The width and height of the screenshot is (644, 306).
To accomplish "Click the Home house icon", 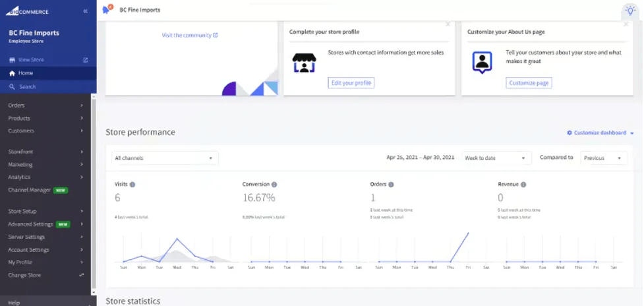I will coord(12,73).
